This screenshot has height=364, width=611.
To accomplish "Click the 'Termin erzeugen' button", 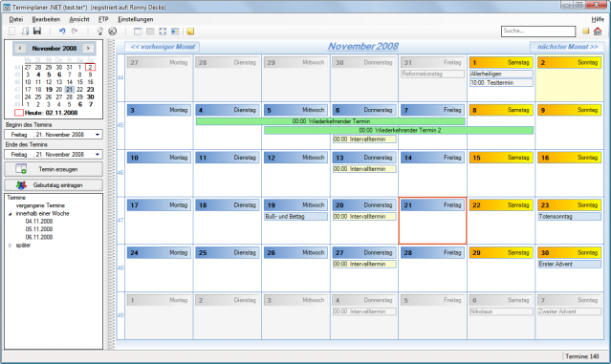I will tap(54, 169).
